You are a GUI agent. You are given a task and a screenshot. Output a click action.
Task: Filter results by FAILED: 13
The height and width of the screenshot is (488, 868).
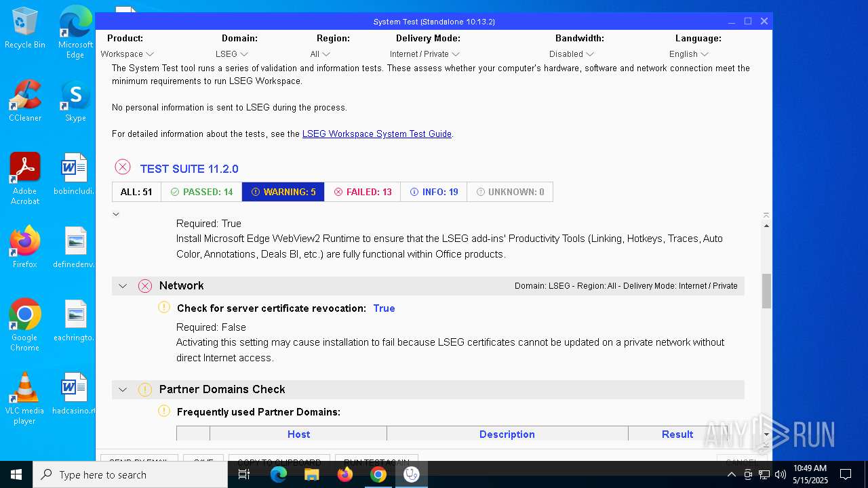(362, 192)
